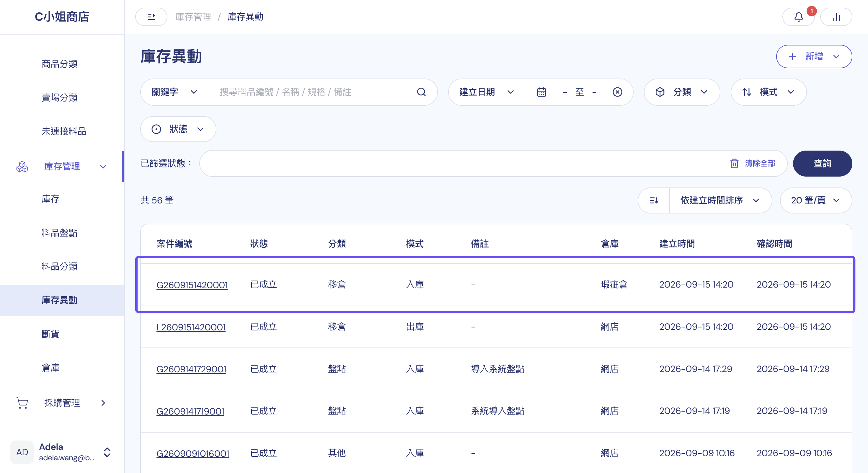Screen dimensions: 868x473
Task: Open 未連接料品 in the sidebar
Action: [64, 131]
